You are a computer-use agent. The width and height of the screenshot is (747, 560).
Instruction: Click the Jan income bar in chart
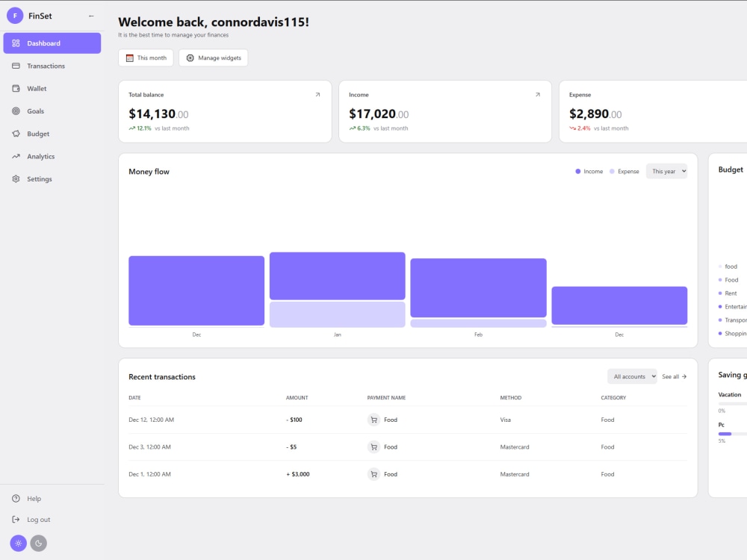point(338,276)
